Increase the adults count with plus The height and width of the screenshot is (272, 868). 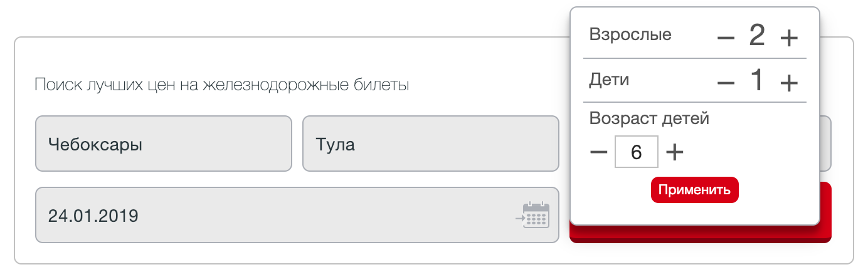pyautogui.click(x=788, y=38)
